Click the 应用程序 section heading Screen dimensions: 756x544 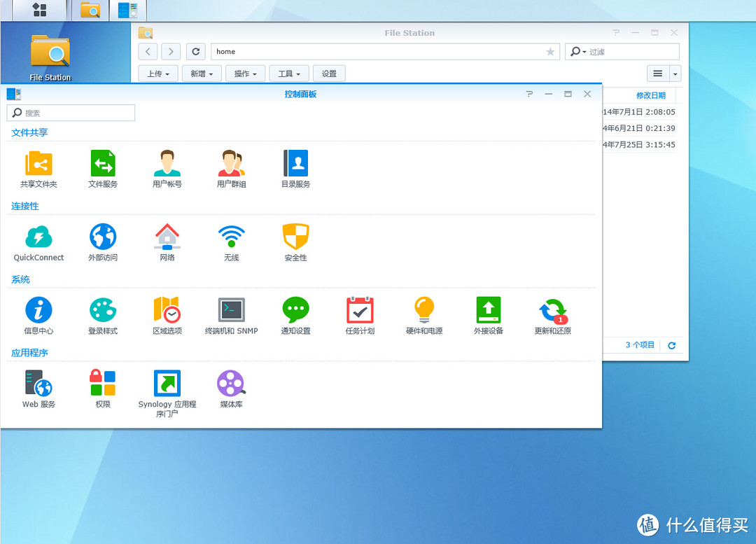click(x=29, y=353)
